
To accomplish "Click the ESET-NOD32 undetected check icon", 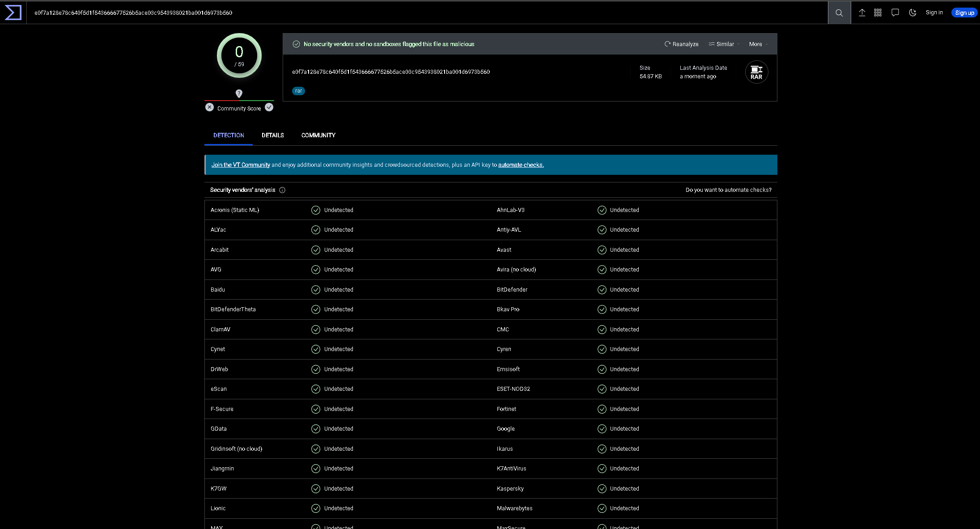I will (602, 389).
